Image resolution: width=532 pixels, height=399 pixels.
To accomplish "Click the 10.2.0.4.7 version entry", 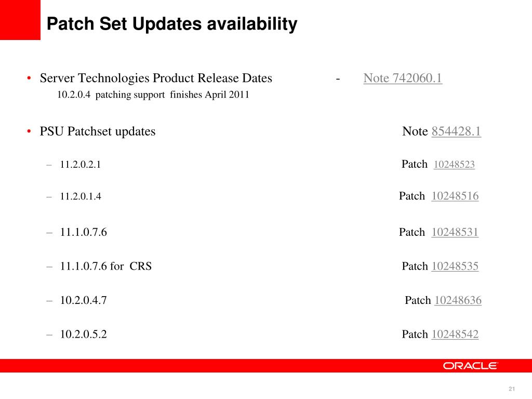I will [x=84, y=300].
